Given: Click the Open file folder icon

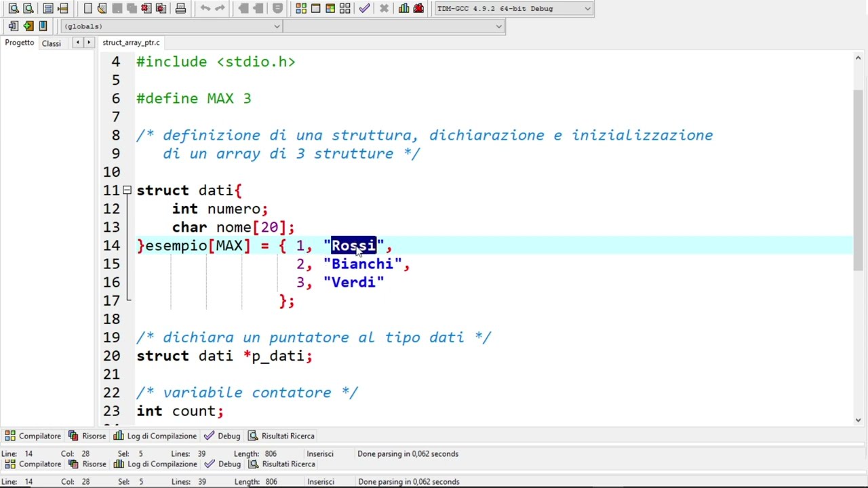Looking at the screenshot, I should tap(102, 8).
